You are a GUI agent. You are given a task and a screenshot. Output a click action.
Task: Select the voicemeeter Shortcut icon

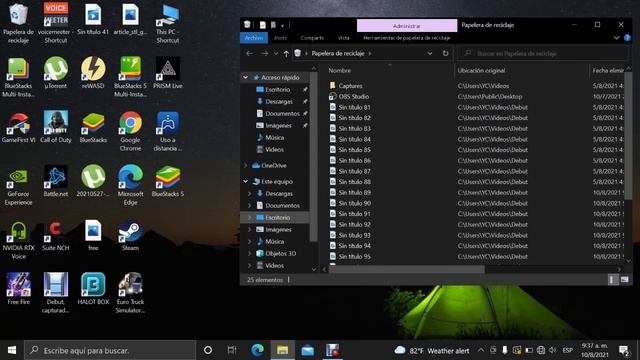pyautogui.click(x=56, y=22)
